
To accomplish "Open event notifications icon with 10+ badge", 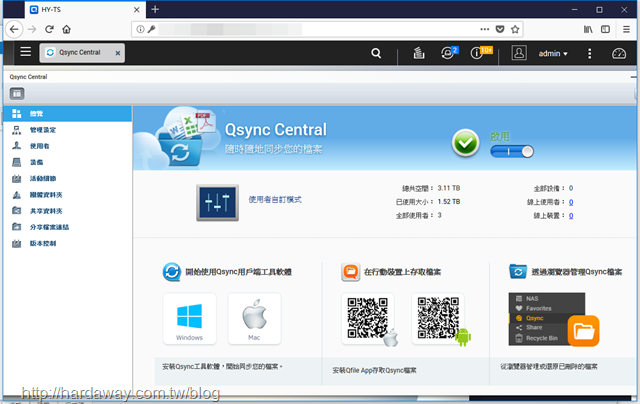I will pyautogui.click(x=478, y=53).
